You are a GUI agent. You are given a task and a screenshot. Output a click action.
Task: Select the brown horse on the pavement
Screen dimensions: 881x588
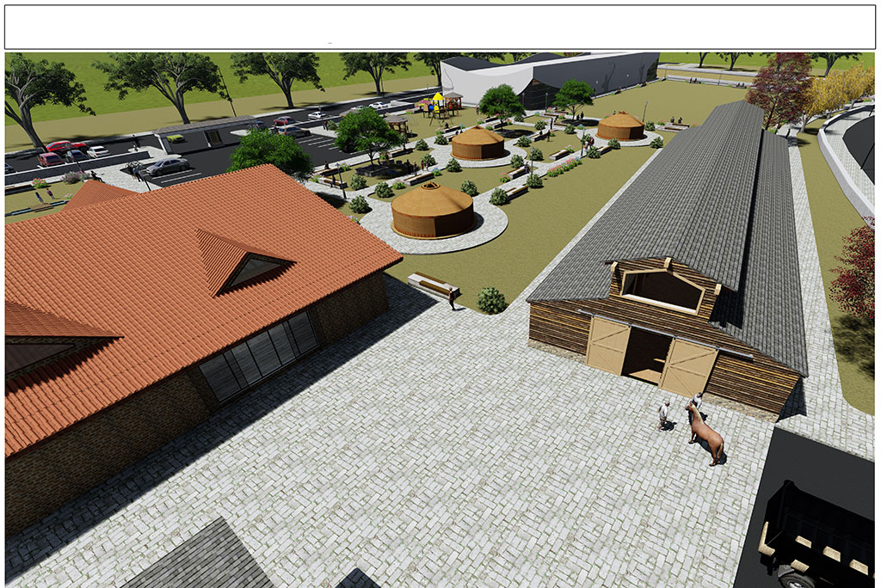pos(705,434)
